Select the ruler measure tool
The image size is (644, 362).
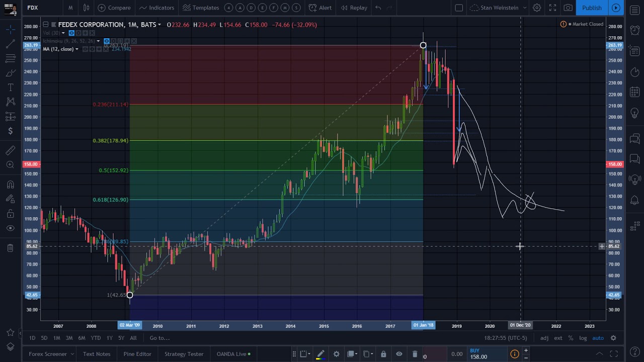(10, 150)
